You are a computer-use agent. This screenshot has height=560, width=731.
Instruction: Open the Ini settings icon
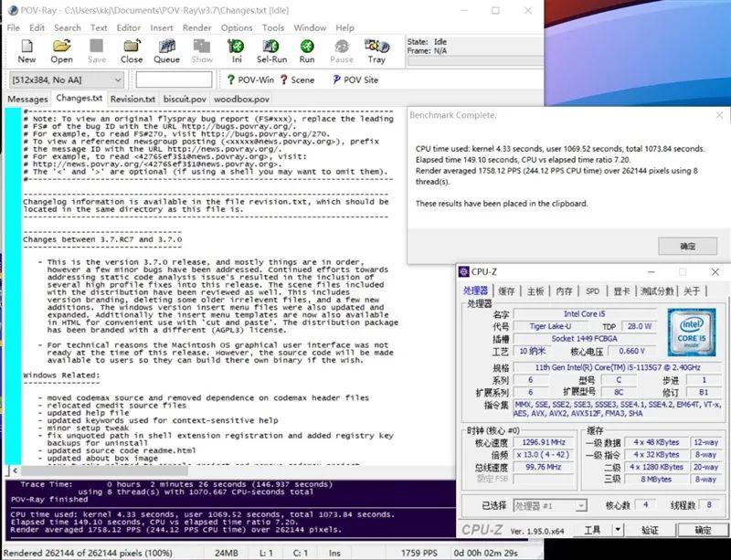(237, 47)
